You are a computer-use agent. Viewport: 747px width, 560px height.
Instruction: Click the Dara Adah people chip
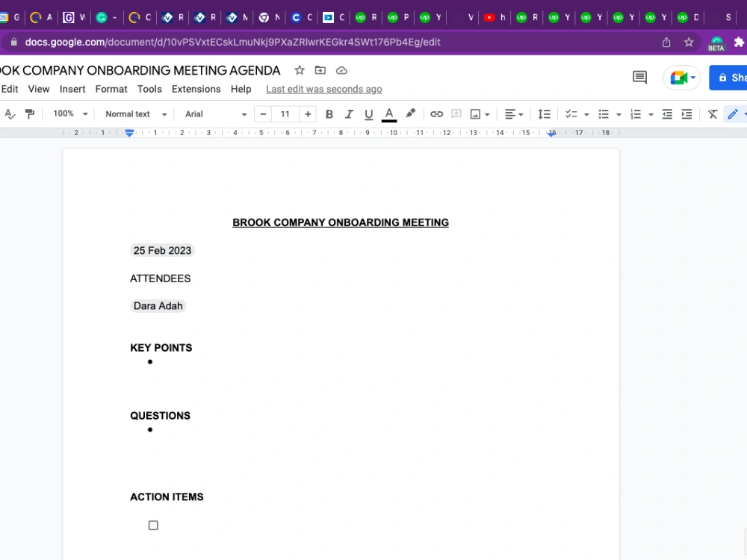tap(158, 305)
